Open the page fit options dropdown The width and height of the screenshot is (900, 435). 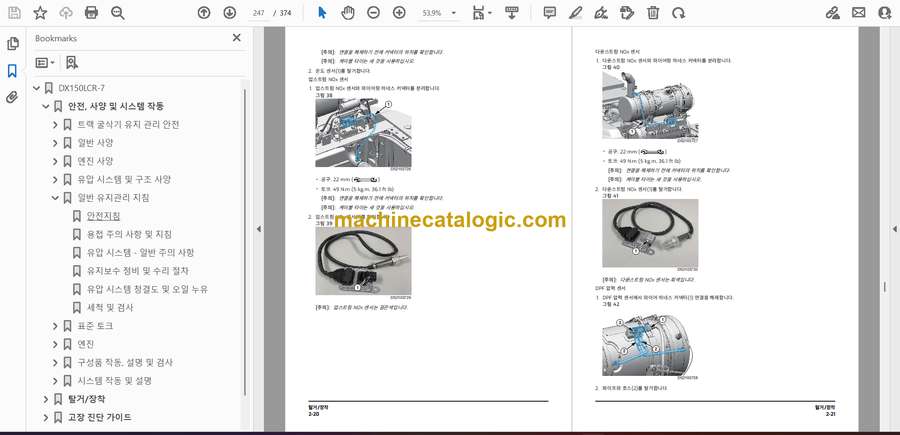pyautogui.click(x=482, y=13)
